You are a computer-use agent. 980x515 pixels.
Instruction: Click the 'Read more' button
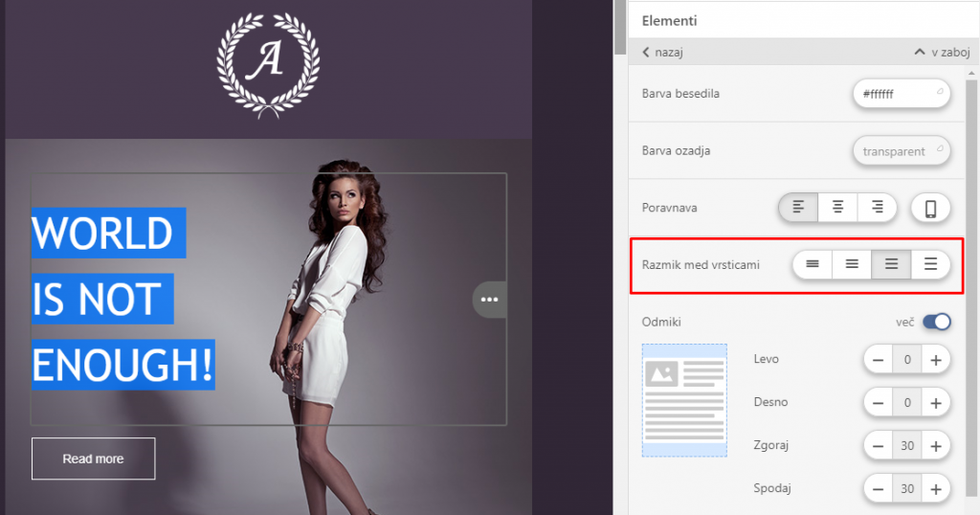coord(93,459)
